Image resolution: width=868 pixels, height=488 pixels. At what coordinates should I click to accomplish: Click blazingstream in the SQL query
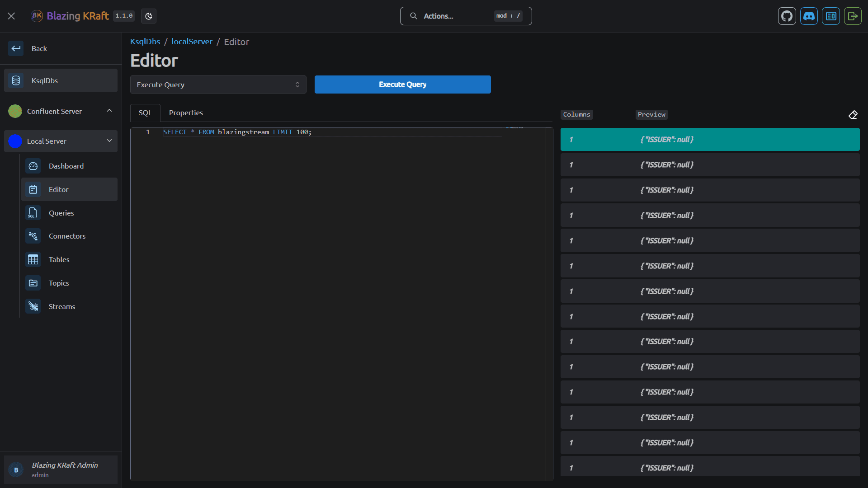click(243, 132)
